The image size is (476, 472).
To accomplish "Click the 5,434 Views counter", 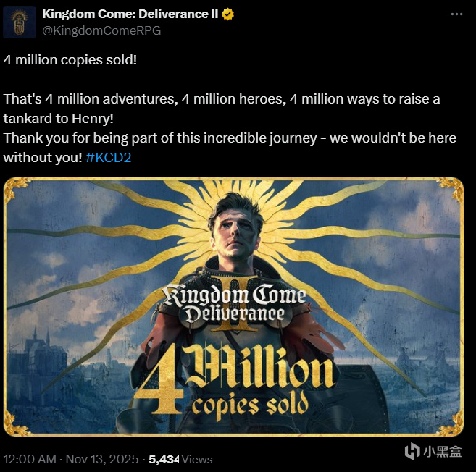I will [x=180, y=459].
